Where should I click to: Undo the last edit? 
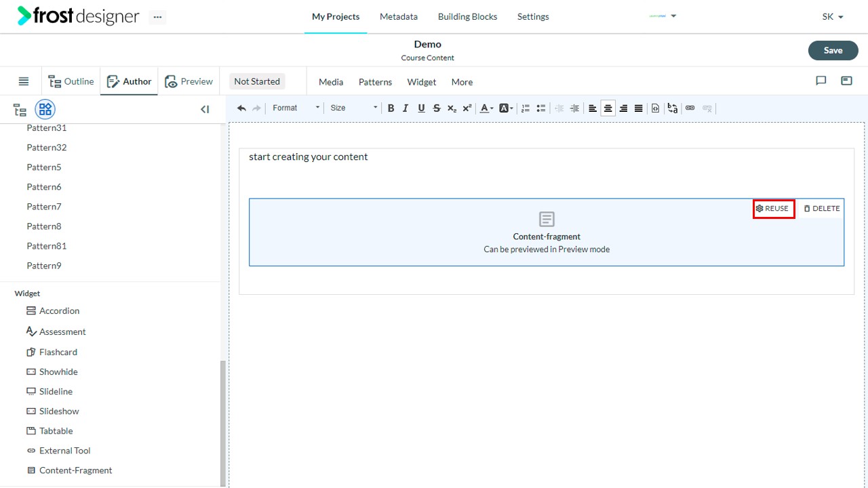(x=241, y=108)
